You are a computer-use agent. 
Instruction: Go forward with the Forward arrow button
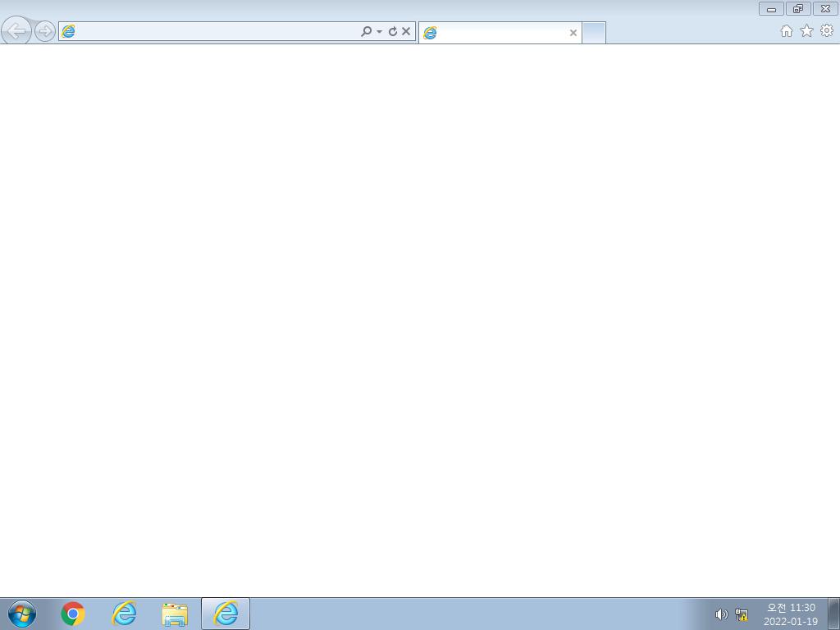45,31
